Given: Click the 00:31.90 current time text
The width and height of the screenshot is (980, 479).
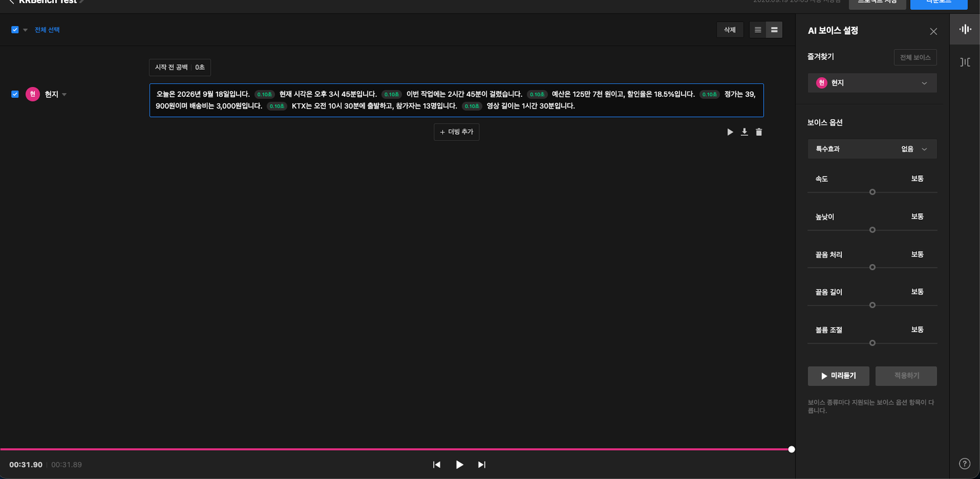Looking at the screenshot, I should click(26, 465).
